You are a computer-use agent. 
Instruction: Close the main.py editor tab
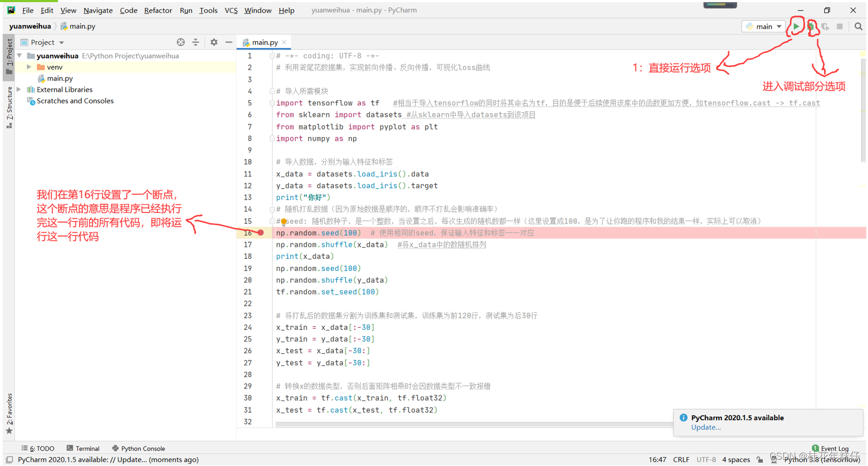[x=285, y=42]
